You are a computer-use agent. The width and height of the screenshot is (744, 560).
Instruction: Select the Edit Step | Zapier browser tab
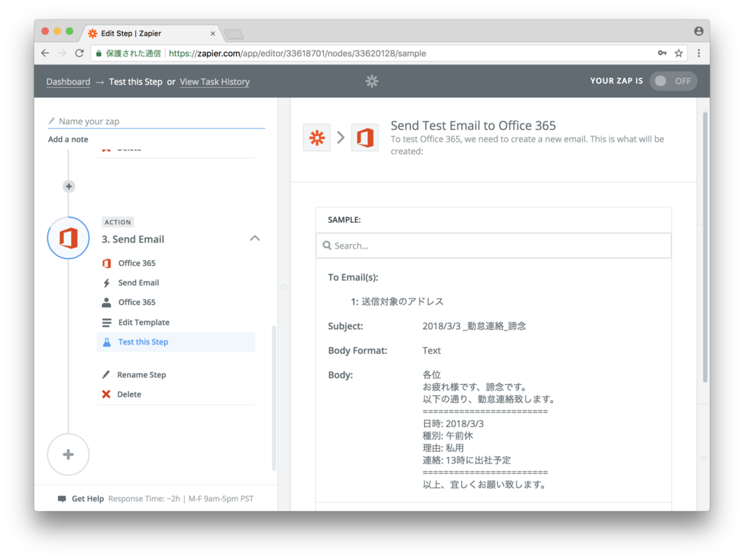point(151,33)
